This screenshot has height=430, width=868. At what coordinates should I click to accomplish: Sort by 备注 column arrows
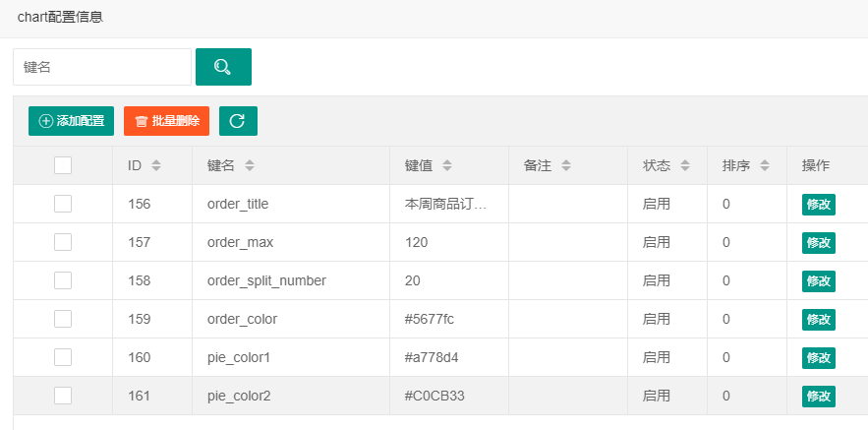566,165
